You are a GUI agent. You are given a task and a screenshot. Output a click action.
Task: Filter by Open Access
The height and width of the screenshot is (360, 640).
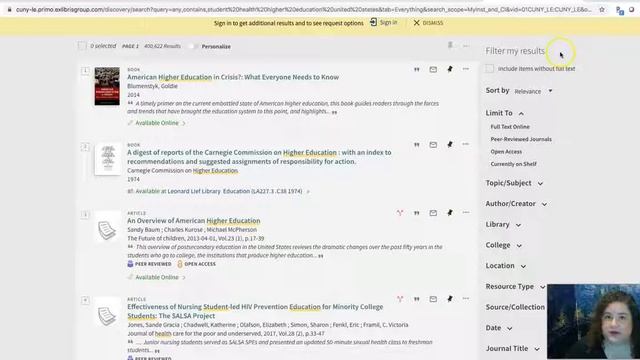click(506, 151)
